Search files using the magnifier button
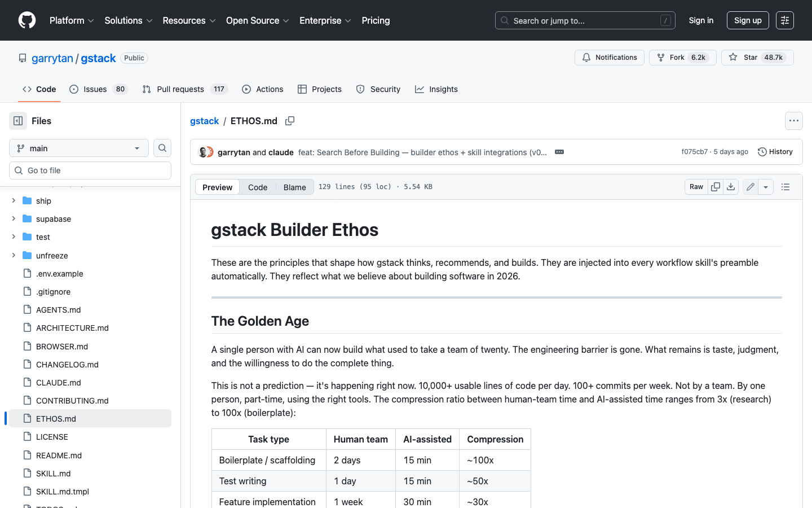 (x=162, y=148)
